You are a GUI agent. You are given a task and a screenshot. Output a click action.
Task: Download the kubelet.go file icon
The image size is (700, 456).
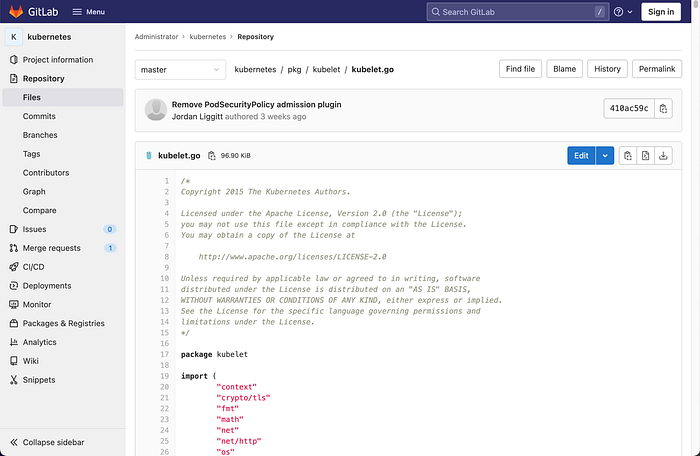coord(663,155)
